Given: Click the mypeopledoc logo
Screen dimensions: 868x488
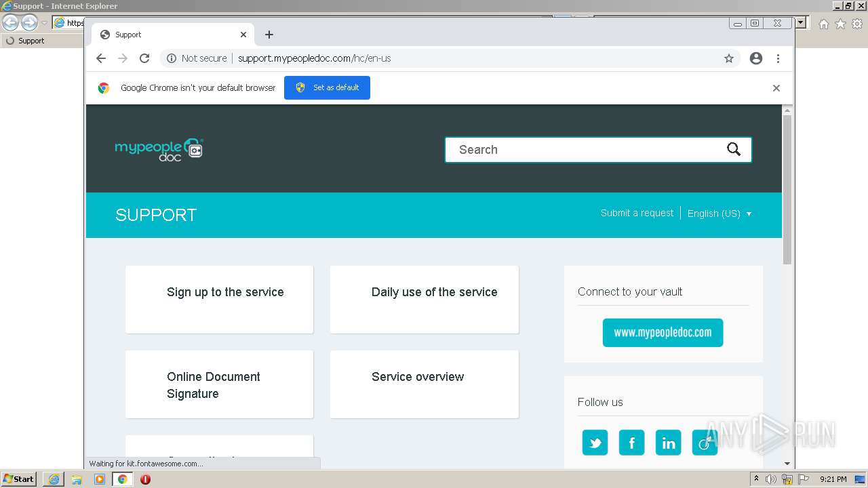Looking at the screenshot, I should (159, 149).
